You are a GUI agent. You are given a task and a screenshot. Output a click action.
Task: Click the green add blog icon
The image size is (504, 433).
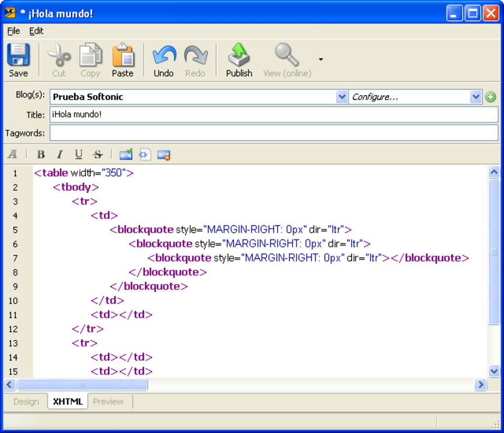491,97
